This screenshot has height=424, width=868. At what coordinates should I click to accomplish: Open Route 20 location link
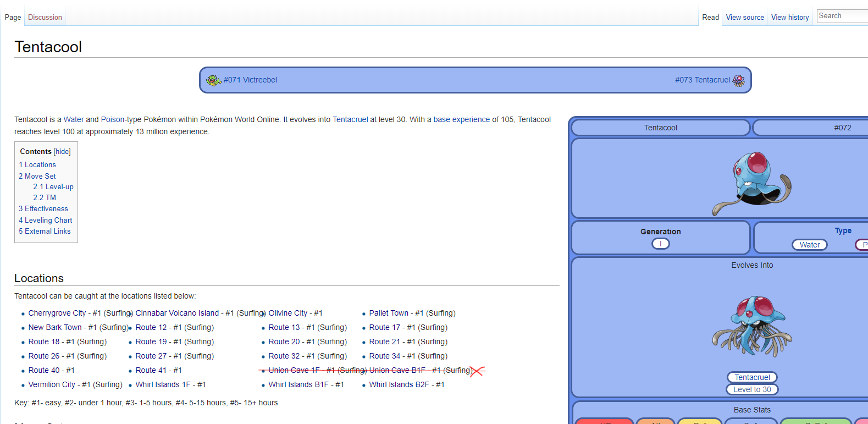coord(284,342)
